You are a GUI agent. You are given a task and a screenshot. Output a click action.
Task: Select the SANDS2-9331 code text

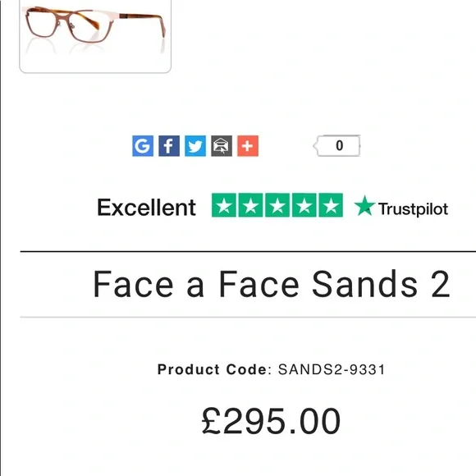(x=332, y=369)
